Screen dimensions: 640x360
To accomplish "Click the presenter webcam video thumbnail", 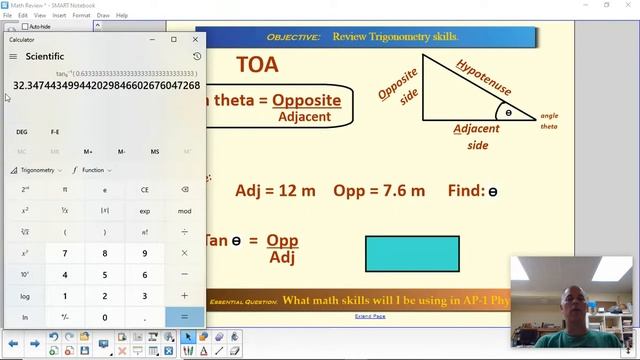I will pyautogui.click(x=571, y=302).
